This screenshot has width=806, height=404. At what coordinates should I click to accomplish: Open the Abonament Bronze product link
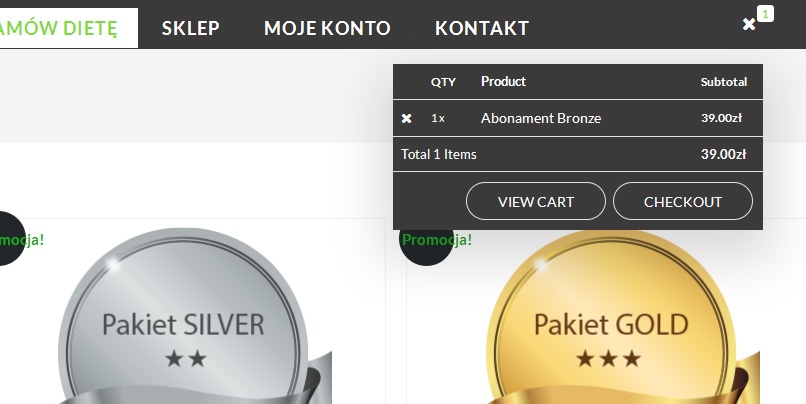click(x=541, y=118)
